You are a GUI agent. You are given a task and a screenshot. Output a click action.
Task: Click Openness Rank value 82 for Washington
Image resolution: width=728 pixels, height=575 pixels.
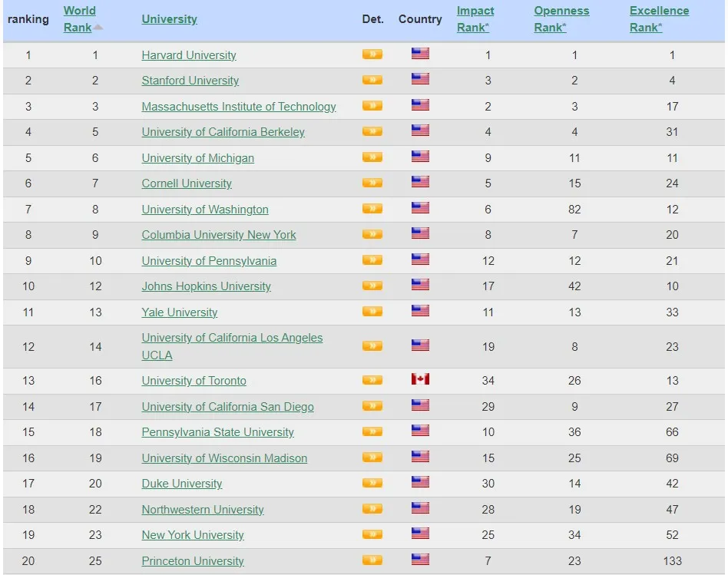[x=574, y=210]
